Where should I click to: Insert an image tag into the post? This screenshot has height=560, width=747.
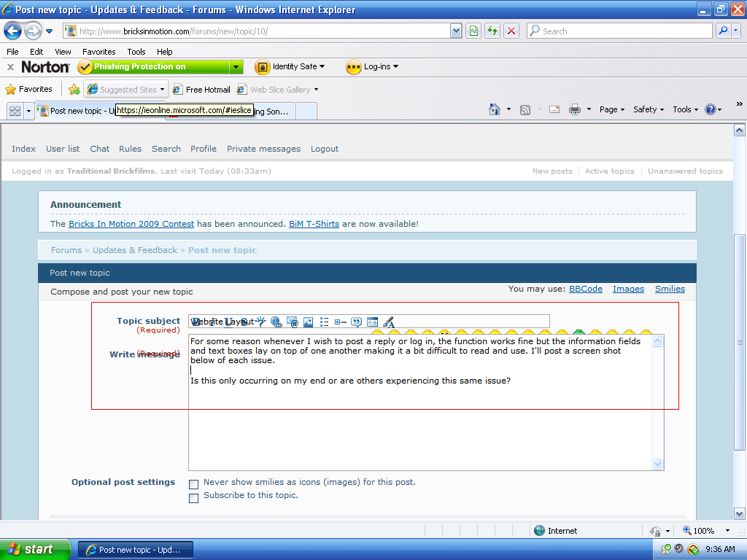coord(308,322)
